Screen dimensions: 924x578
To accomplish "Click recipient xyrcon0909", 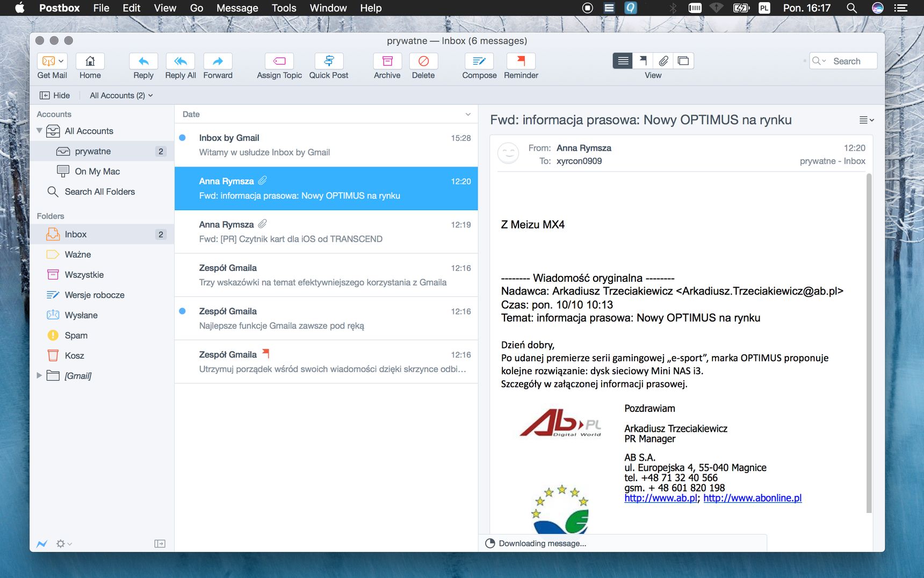I will pos(579,161).
